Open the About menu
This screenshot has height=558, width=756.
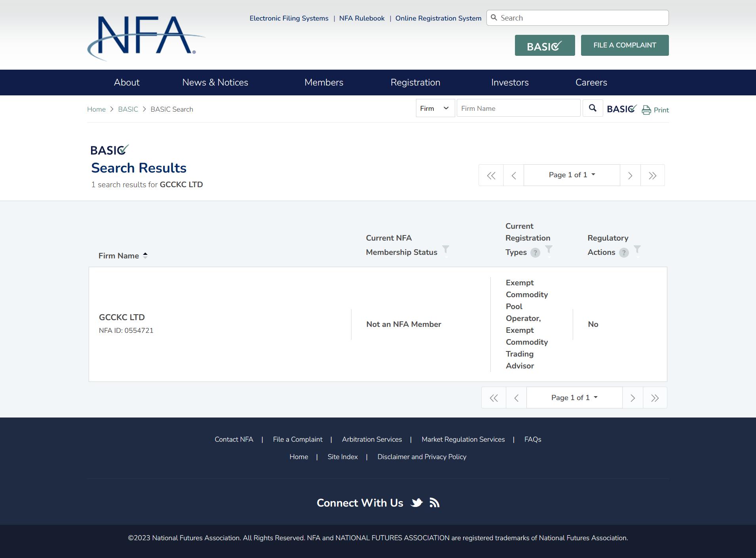click(x=127, y=82)
